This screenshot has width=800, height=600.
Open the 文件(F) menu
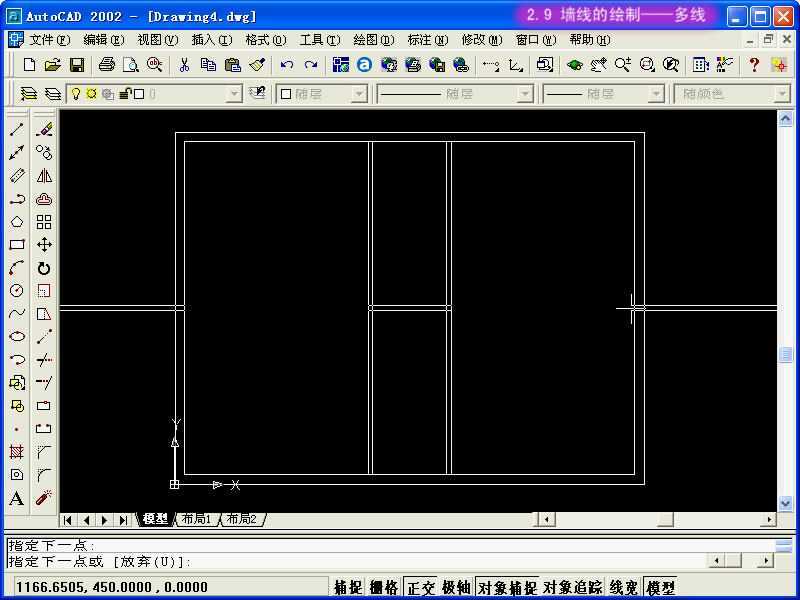click(x=49, y=40)
